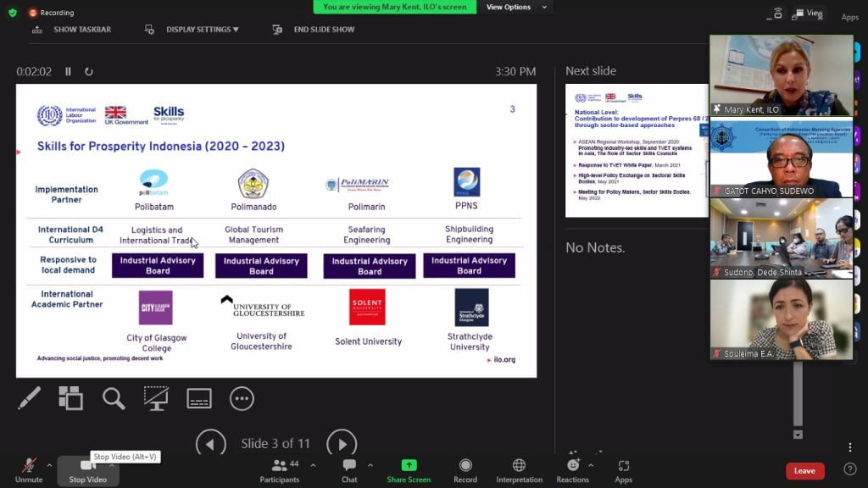The width and height of the screenshot is (868, 488).
Task: Expand the audio options arrow beside Unmute
Action: click(x=49, y=465)
